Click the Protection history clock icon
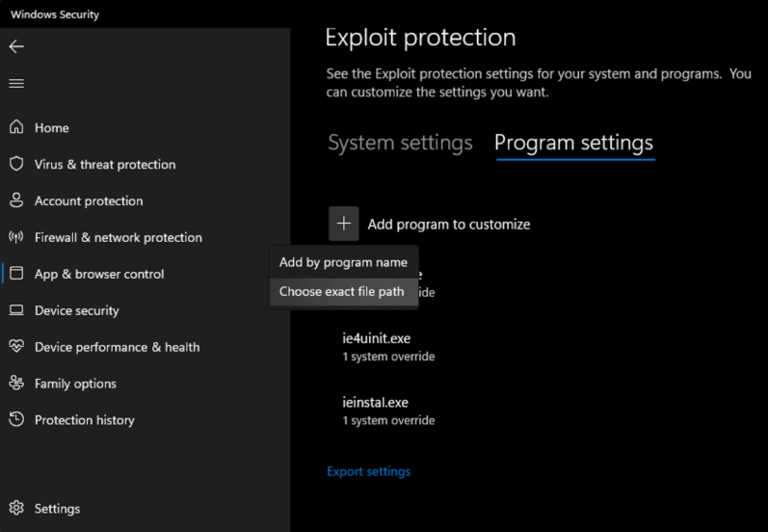This screenshot has height=532, width=768. point(16,420)
